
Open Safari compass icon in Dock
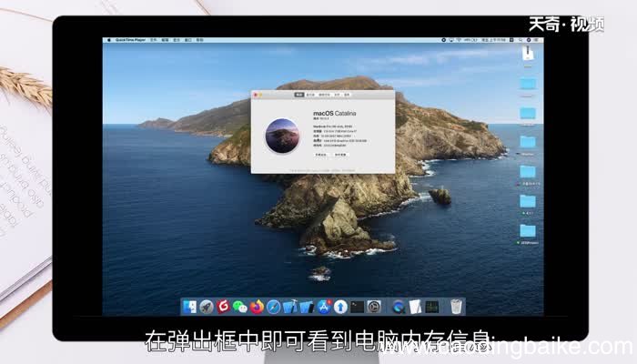click(273, 308)
